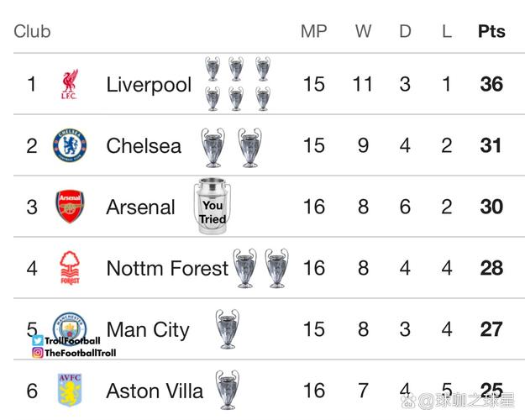The image size is (525, 420).
Task: Click the Liverpool club crest icon
Action: point(70,84)
